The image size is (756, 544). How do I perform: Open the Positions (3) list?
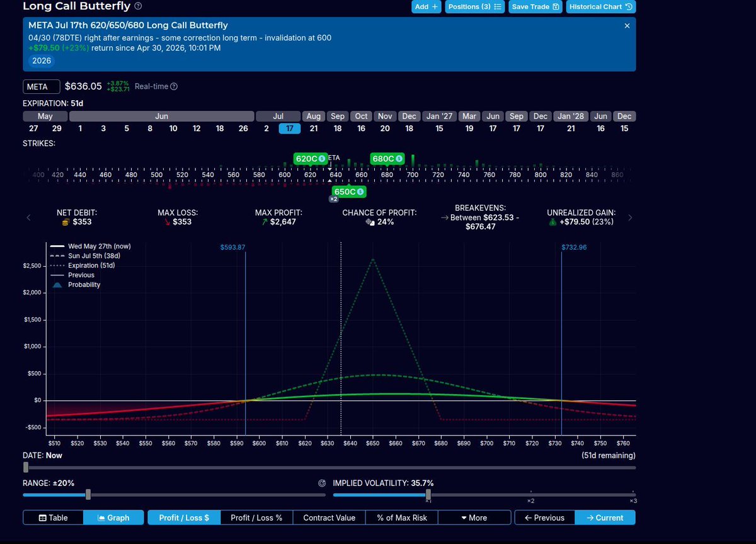pos(475,7)
